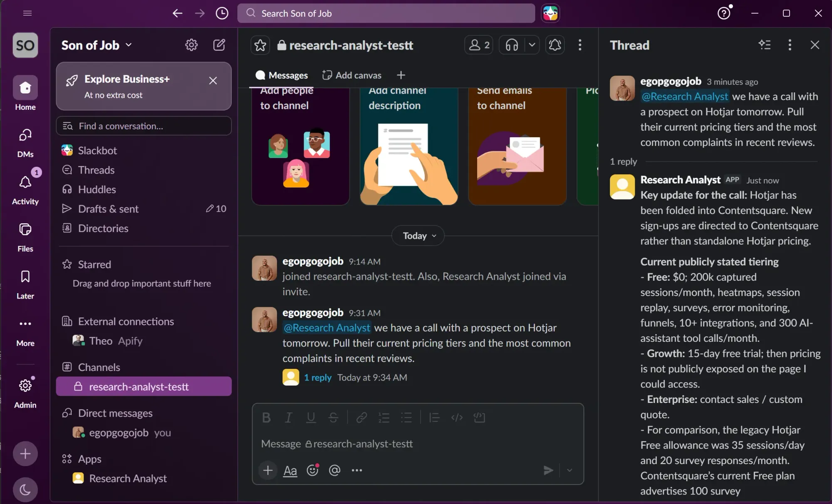Open the Add people to channel card

click(300, 146)
